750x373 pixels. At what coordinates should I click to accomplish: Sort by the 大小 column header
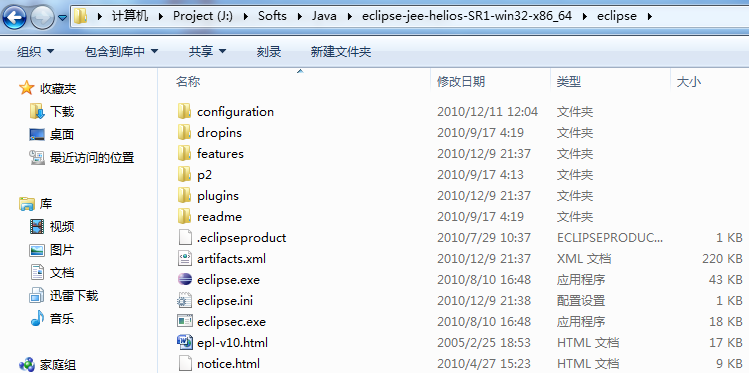click(689, 81)
